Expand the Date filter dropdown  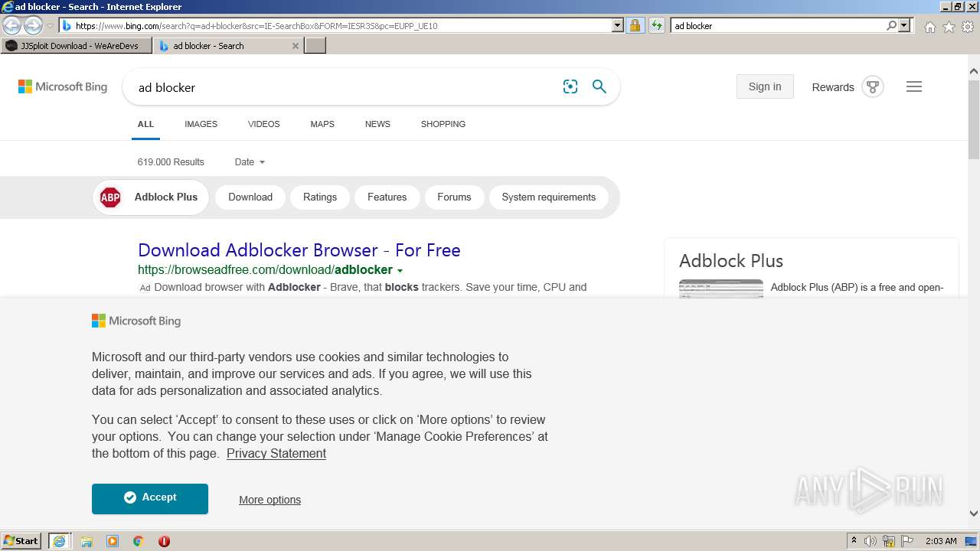click(250, 162)
